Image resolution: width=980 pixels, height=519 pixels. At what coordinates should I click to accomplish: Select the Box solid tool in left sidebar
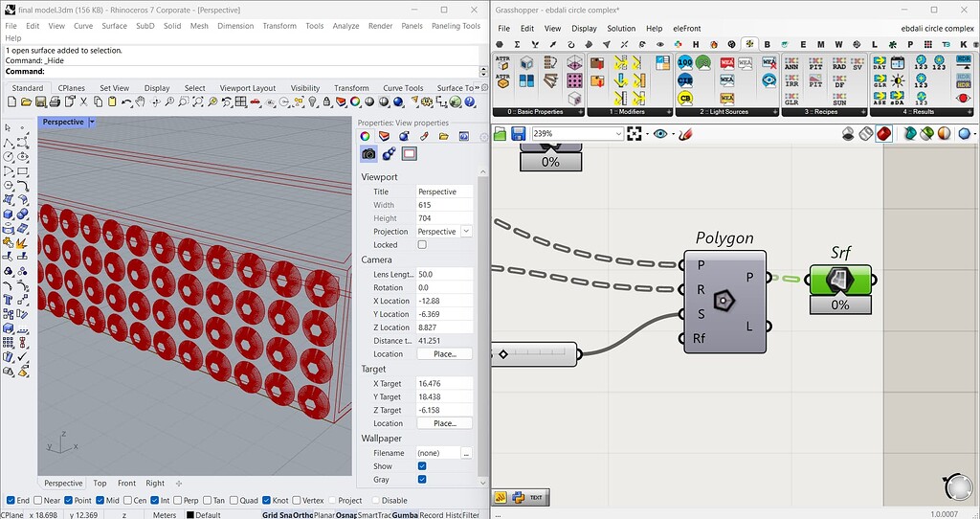pyautogui.click(x=8, y=214)
